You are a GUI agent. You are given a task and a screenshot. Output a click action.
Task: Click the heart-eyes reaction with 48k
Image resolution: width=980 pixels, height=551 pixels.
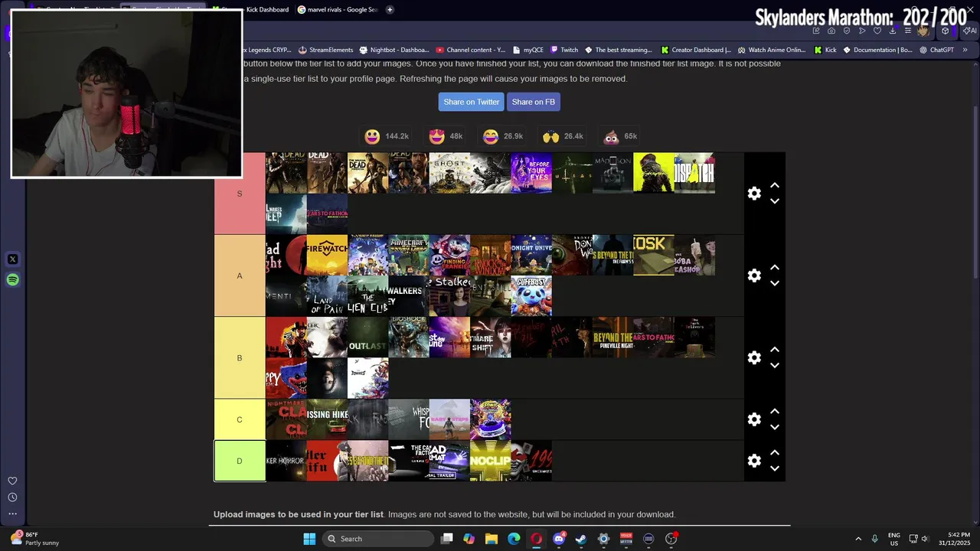tap(446, 136)
